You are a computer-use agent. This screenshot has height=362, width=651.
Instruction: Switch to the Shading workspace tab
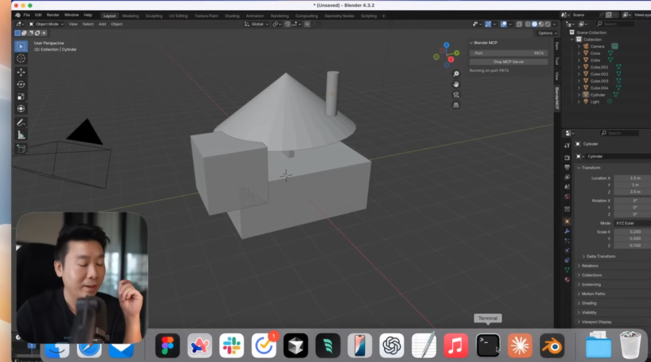tap(232, 16)
